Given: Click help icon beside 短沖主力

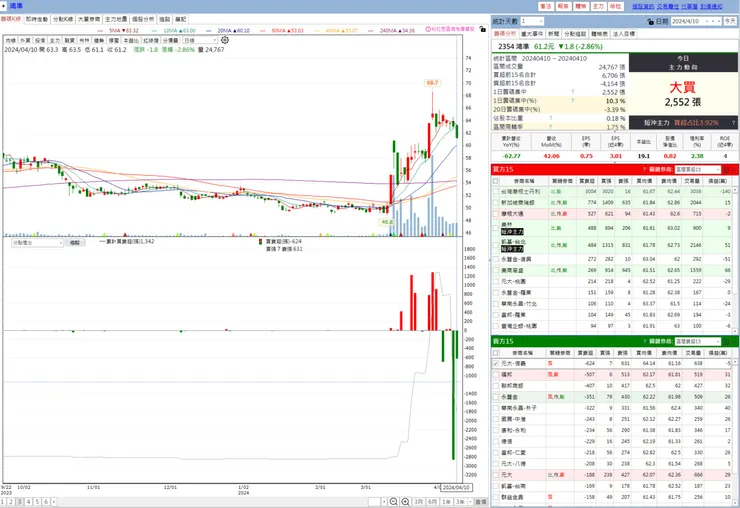Looking at the screenshot, I should click(x=733, y=123).
